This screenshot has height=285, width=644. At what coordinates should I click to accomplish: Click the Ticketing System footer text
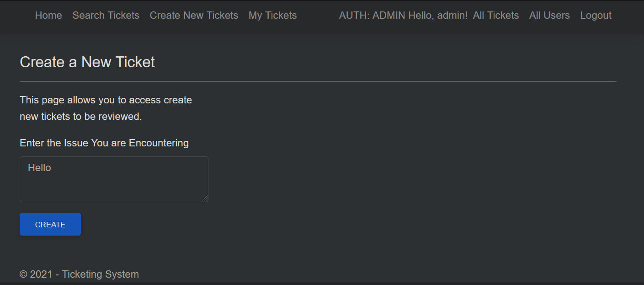click(x=100, y=274)
